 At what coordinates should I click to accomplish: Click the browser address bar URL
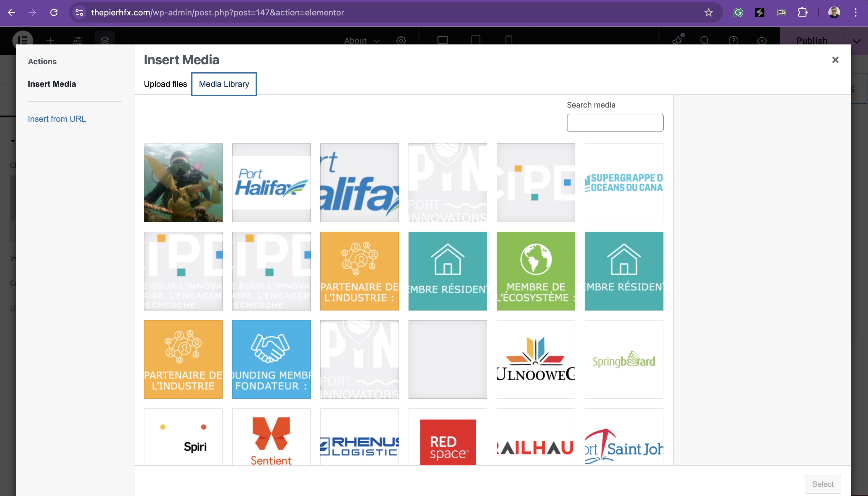[x=217, y=13]
